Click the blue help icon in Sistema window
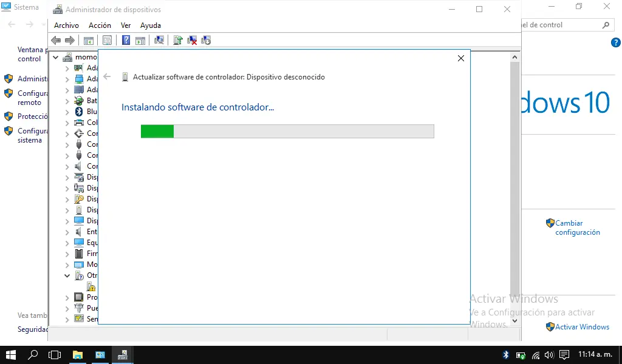622x364 pixels. point(616,42)
